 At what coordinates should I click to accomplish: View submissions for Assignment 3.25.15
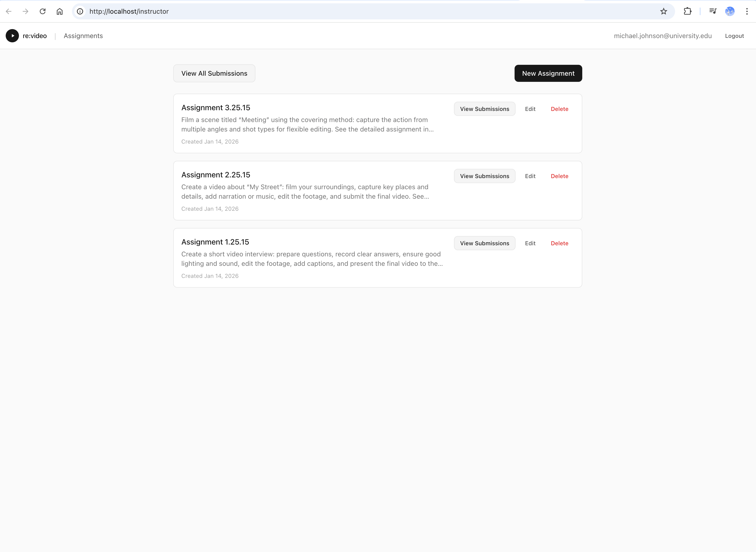[x=484, y=109]
